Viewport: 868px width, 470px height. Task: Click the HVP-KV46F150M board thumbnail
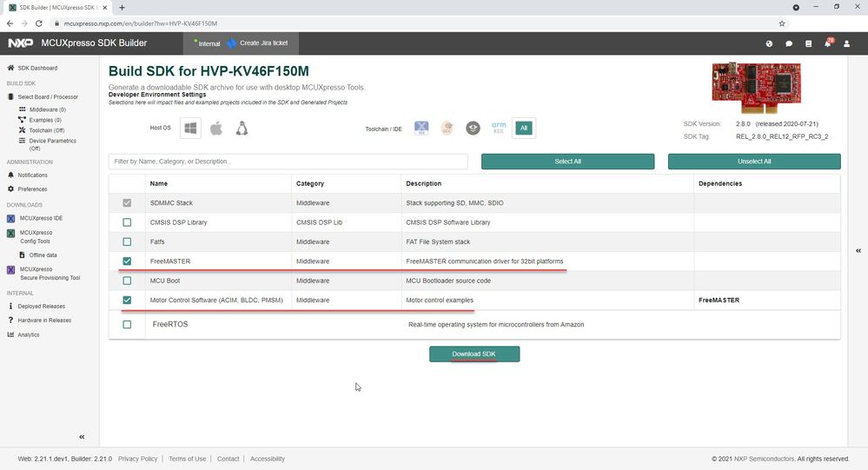tap(756, 88)
